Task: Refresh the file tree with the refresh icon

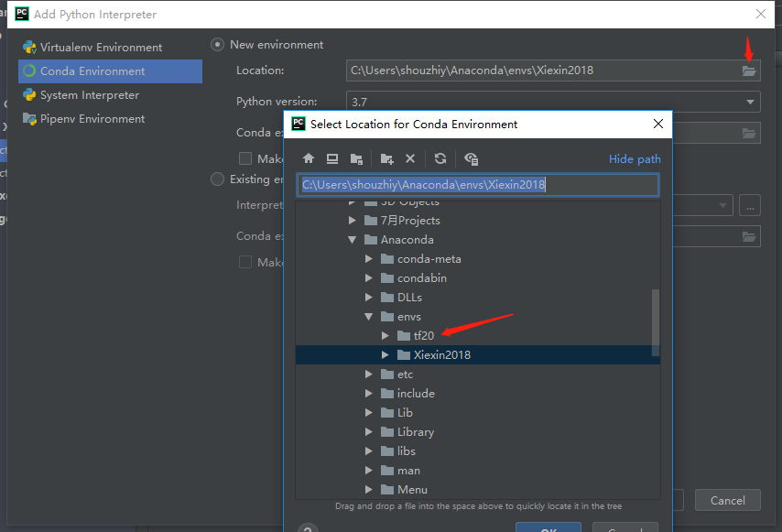Action: 440,158
